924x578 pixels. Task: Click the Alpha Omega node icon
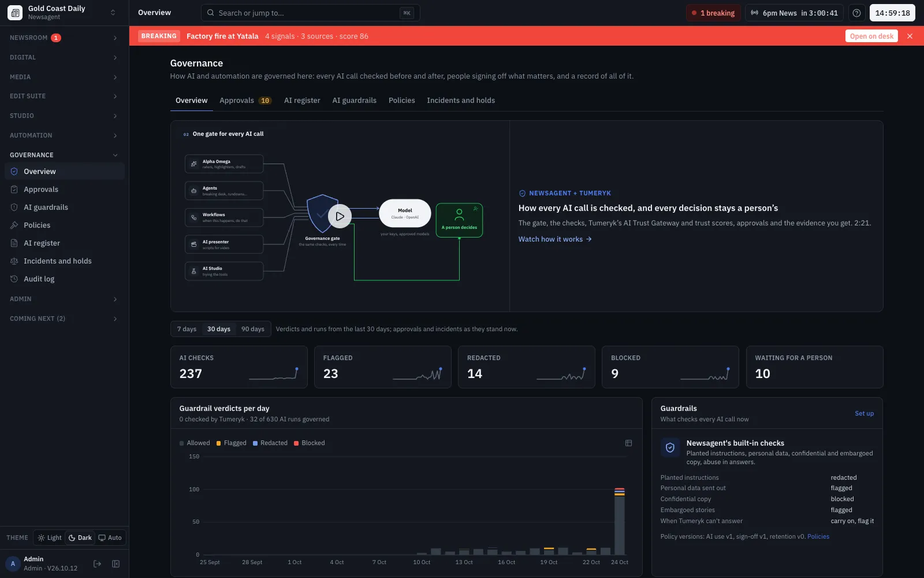194,164
